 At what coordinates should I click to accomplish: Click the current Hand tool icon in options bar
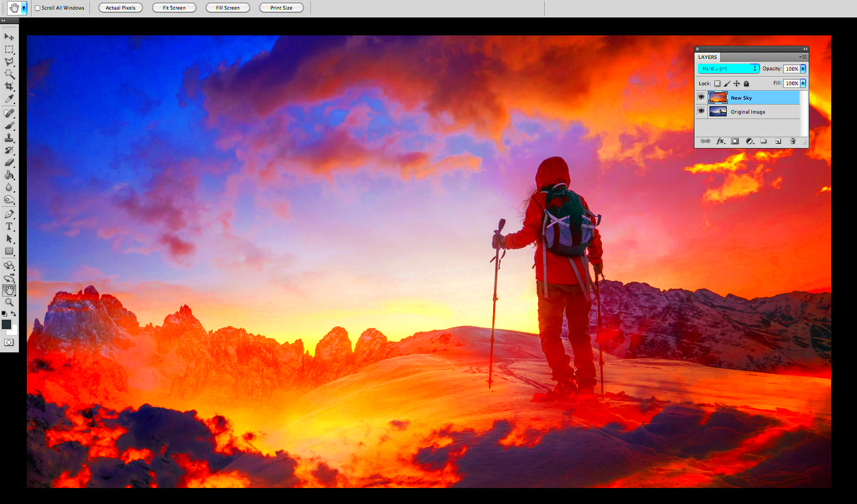[14, 8]
